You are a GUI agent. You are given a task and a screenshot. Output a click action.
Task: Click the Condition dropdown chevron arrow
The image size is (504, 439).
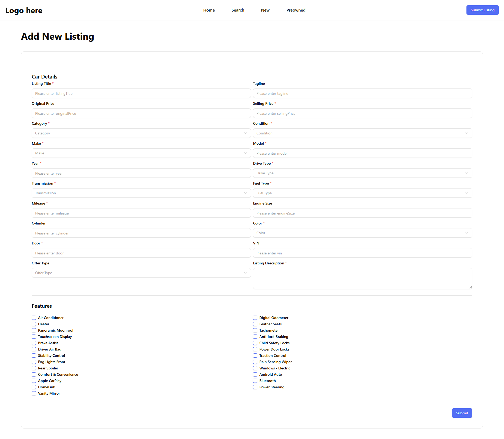(466, 133)
